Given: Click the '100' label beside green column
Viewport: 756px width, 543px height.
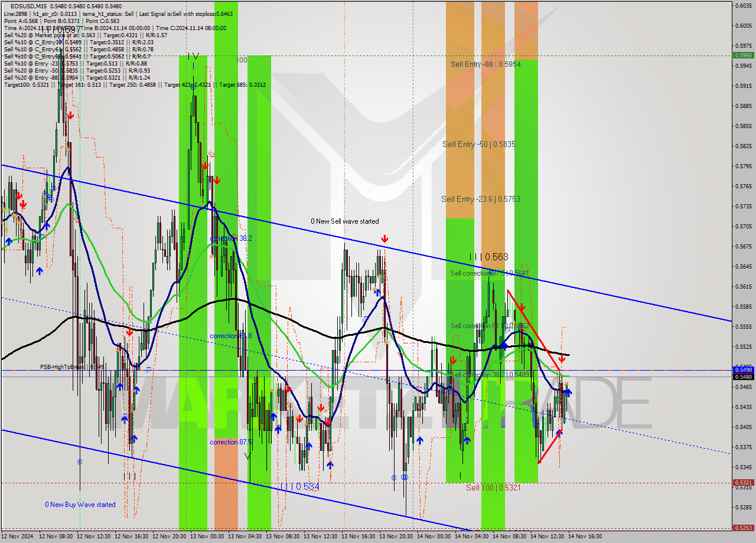Looking at the screenshot, I should [x=242, y=60].
